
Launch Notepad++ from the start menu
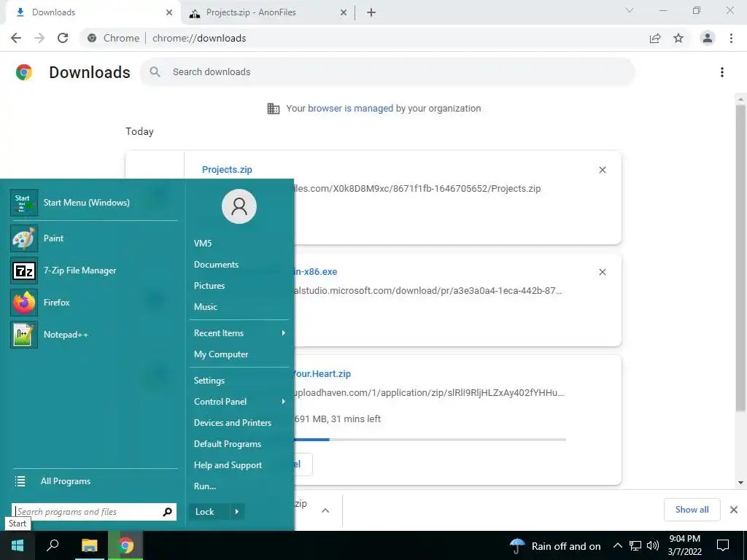[x=94, y=335]
